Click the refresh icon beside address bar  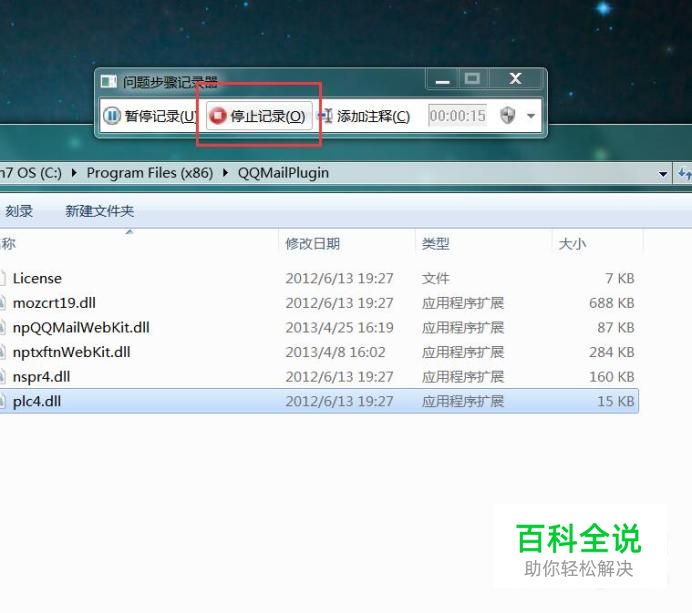click(684, 173)
